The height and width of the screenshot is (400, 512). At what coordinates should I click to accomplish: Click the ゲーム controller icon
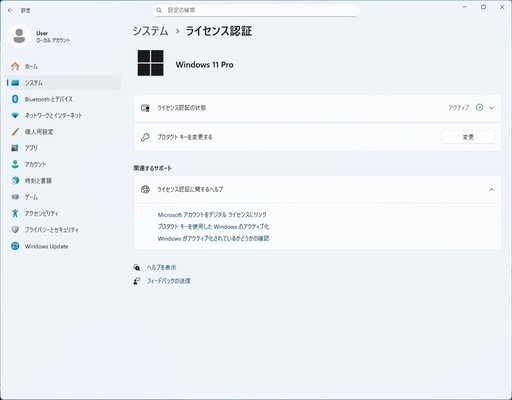point(15,197)
